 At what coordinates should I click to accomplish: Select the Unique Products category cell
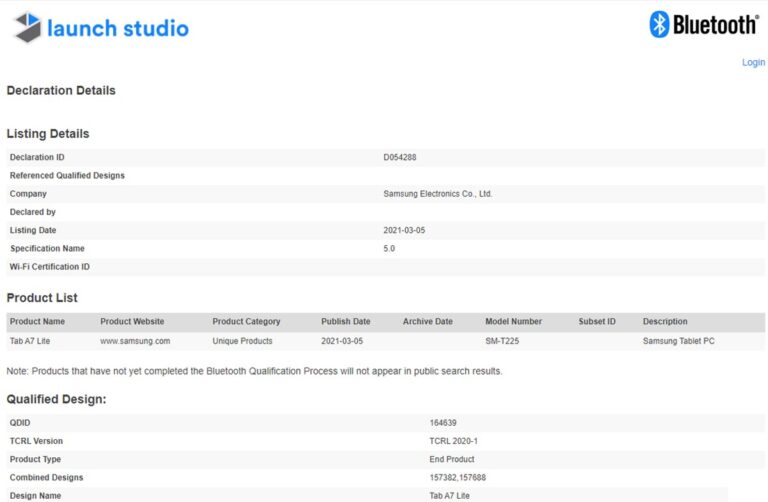pyautogui.click(x=242, y=341)
